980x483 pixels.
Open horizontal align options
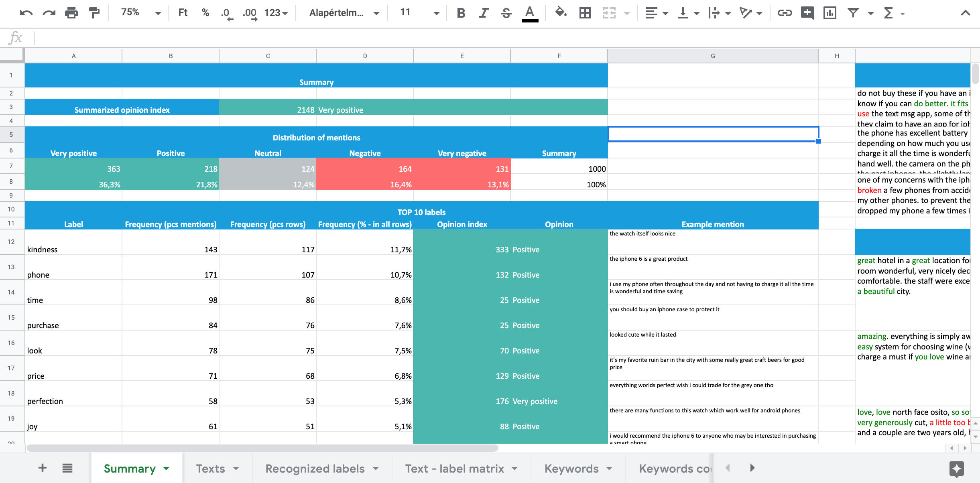pyautogui.click(x=657, y=13)
